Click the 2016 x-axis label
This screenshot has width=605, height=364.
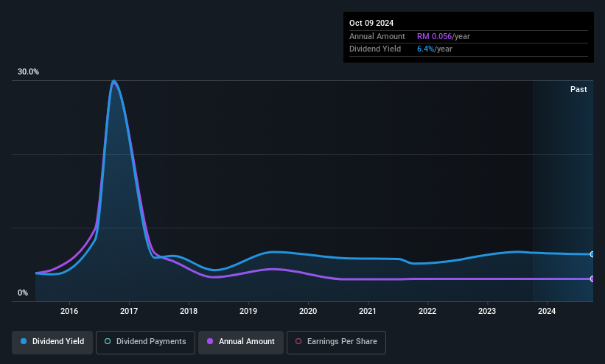[x=69, y=311]
